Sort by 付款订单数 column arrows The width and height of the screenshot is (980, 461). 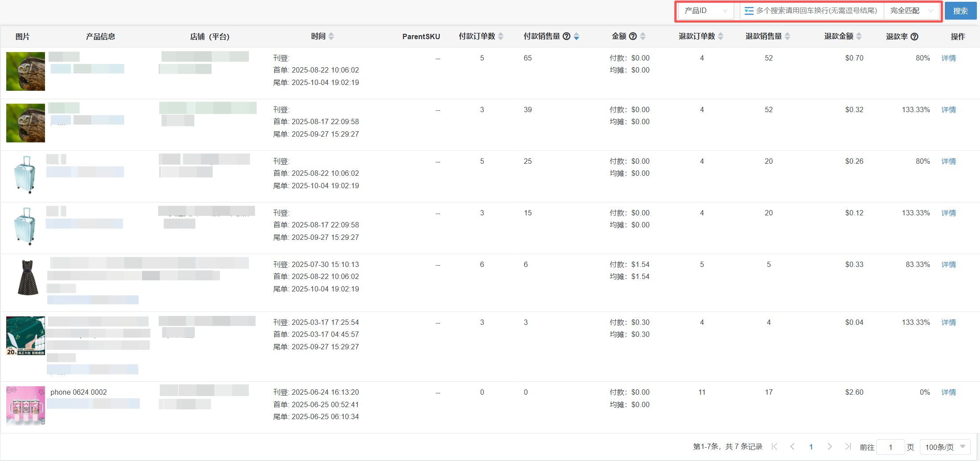click(501, 36)
